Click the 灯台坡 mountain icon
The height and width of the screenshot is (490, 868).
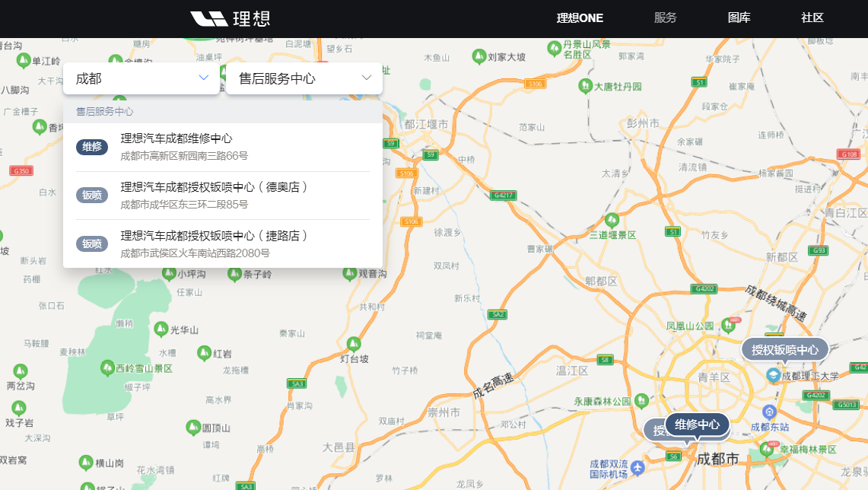(x=354, y=345)
